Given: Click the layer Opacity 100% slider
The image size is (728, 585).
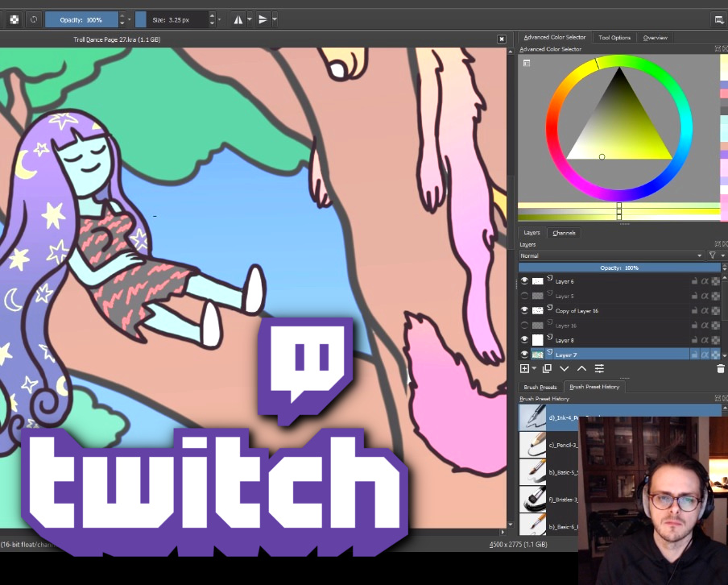Looking at the screenshot, I should [619, 268].
